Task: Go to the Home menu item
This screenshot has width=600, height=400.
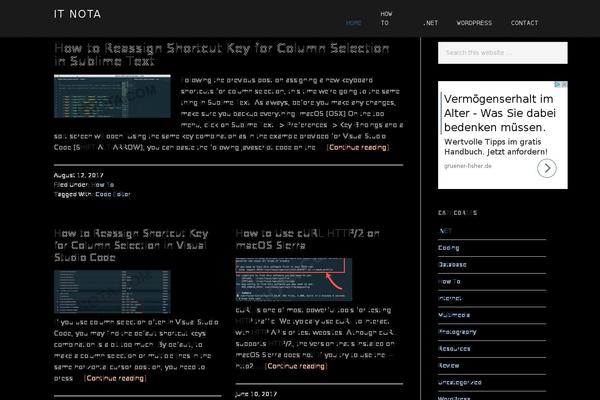Action: pyautogui.click(x=353, y=22)
